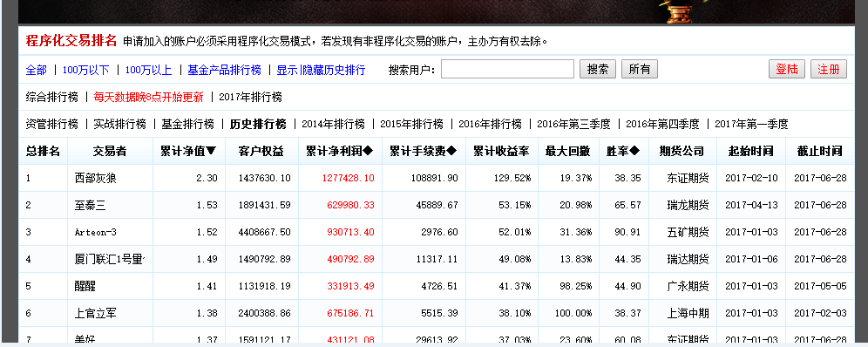The height and width of the screenshot is (347, 868).
Task: Click the 交易者 column header
Action: click(110, 151)
